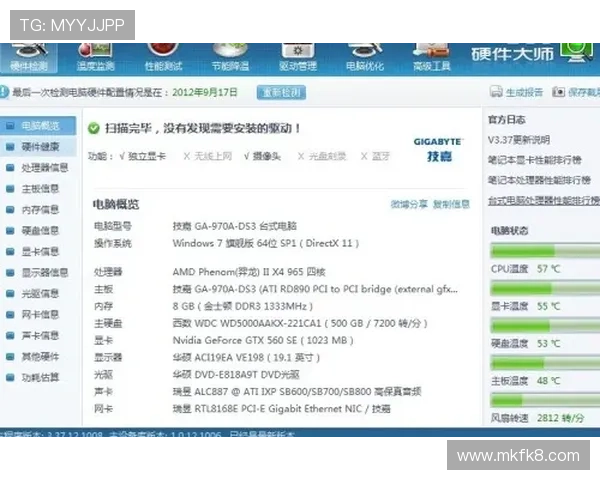Click the 2012年9月17日 scan date text
This screenshot has width=600, height=480.
click(205, 92)
